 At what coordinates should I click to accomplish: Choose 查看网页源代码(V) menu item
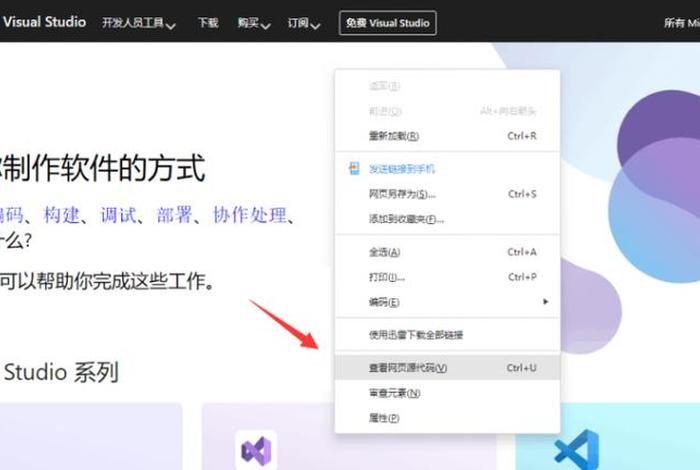click(x=447, y=368)
